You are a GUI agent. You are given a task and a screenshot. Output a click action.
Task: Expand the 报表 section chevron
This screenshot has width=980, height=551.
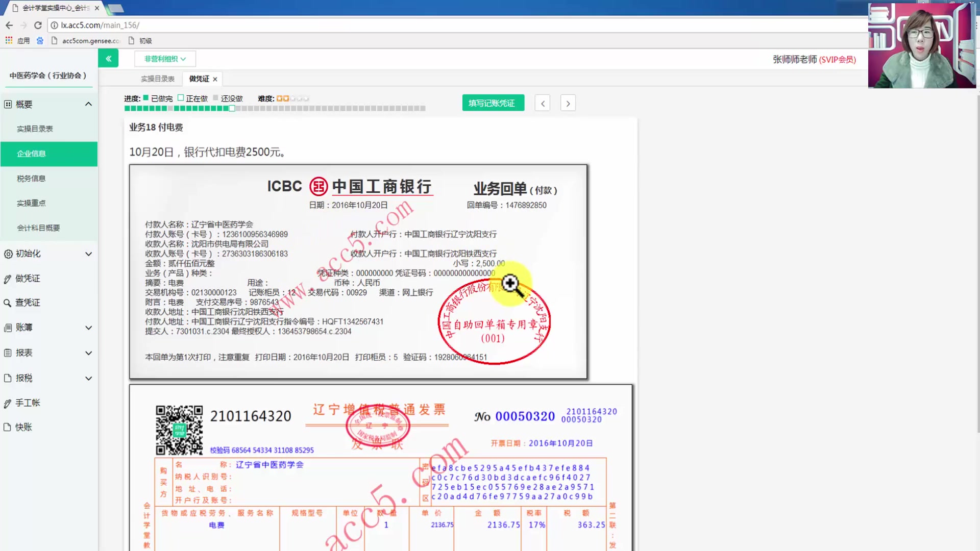coord(88,353)
